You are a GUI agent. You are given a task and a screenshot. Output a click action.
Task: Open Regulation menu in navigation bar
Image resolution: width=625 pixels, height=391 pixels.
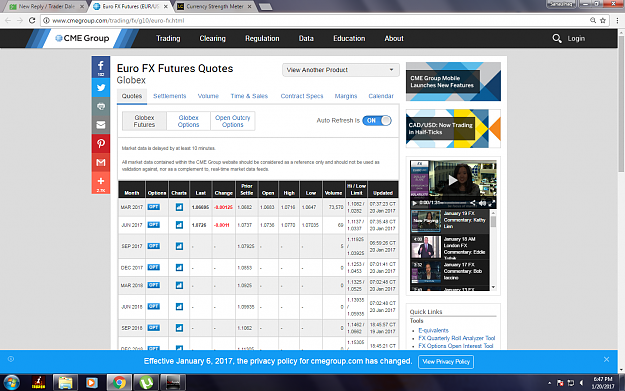click(x=262, y=38)
